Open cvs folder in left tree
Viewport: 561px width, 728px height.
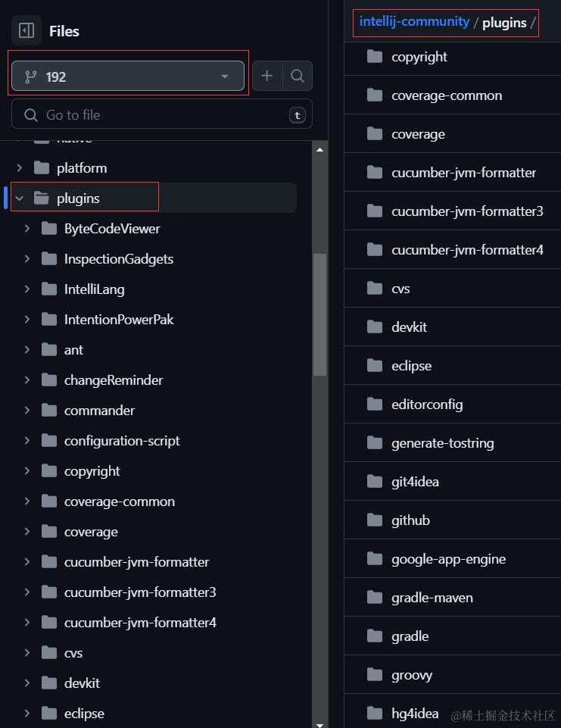pos(73,653)
